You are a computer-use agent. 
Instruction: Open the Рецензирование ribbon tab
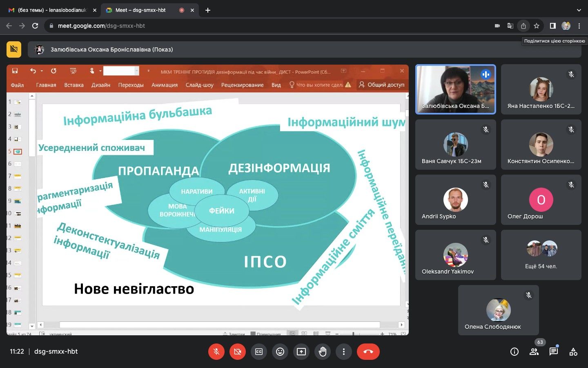(243, 85)
